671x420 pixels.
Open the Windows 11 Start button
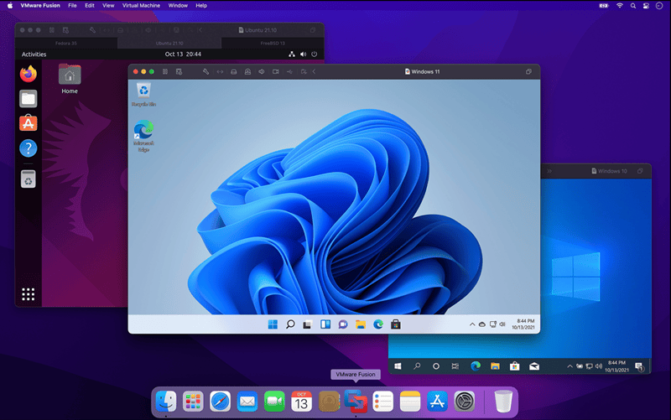pyautogui.click(x=273, y=325)
